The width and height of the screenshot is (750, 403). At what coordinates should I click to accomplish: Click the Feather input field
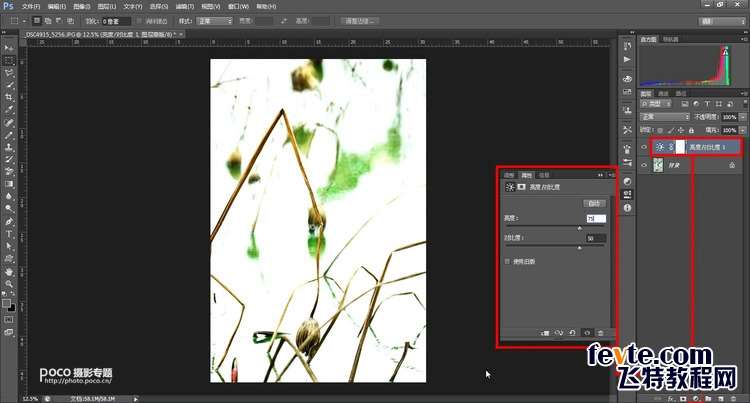point(116,21)
